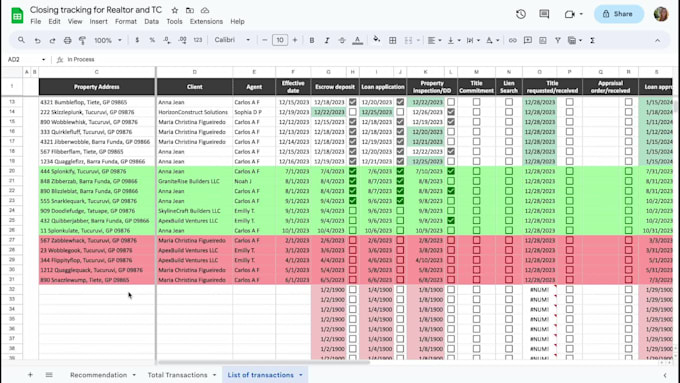Viewport: 680px width, 383px height.
Task: Toggle inspection checkbox for 432 Quibberjabber row
Action: coord(451,220)
